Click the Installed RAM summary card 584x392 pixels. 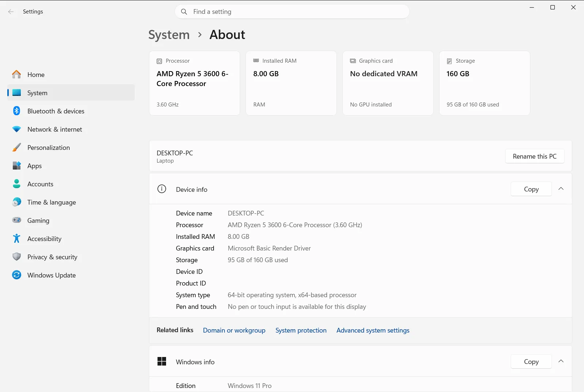291,83
